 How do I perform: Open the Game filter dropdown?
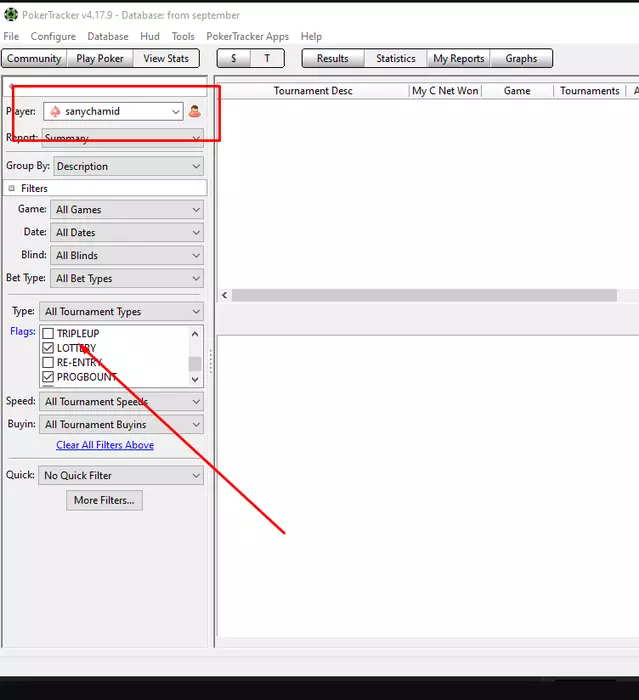tap(127, 209)
